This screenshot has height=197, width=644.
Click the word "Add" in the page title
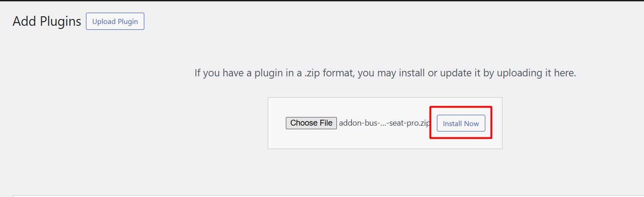[x=24, y=21]
